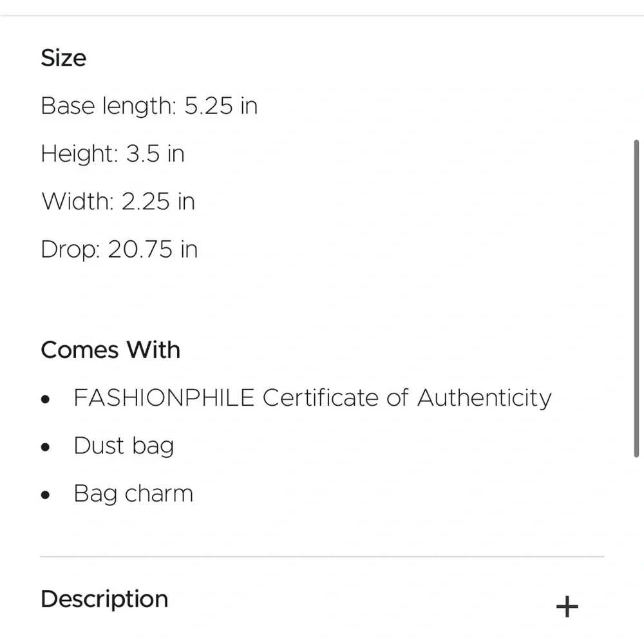Click the 5.25 in base length value
The width and height of the screenshot is (644, 644).
coord(221,106)
